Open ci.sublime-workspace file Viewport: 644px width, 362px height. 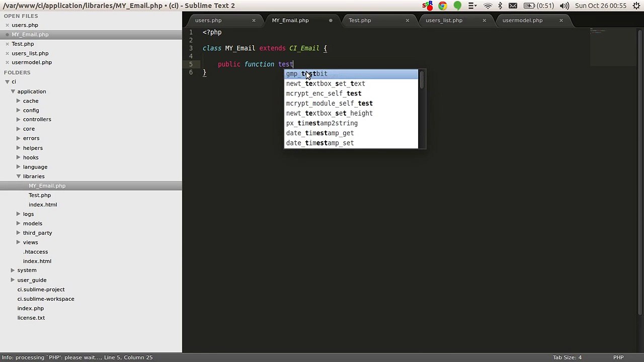coord(46,299)
